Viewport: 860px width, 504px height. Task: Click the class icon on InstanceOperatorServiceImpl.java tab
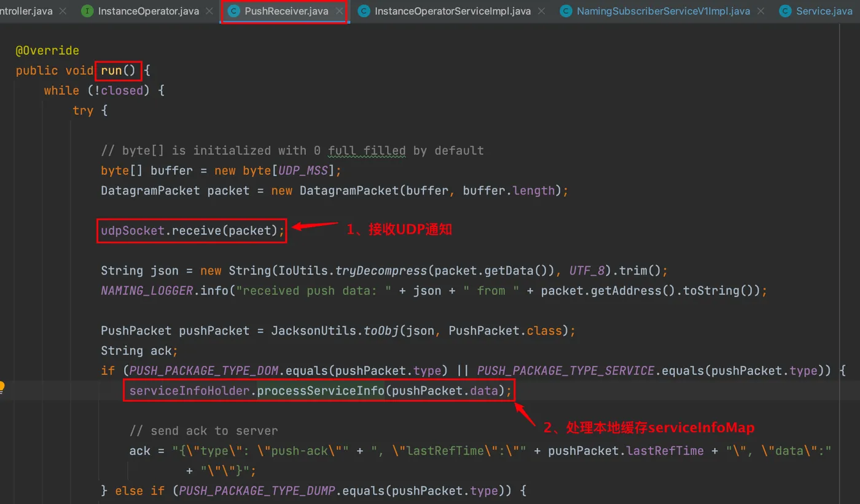click(x=364, y=11)
